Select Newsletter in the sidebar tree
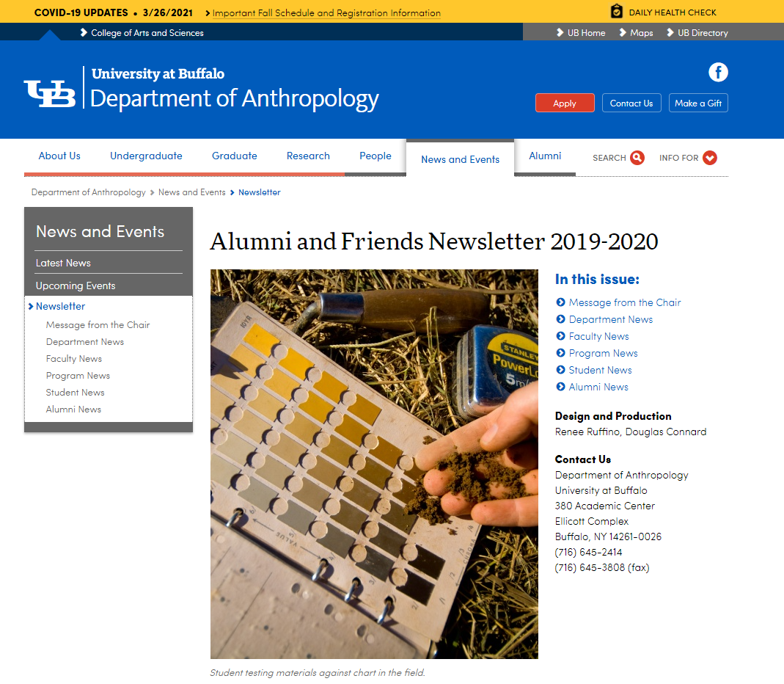The image size is (784, 684). pos(60,306)
